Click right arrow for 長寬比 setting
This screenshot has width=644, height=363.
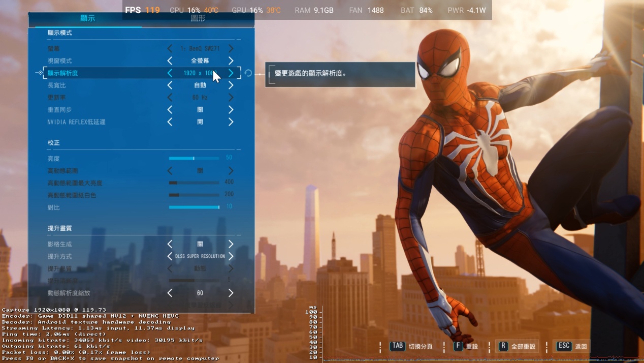[x=231, y=85]
